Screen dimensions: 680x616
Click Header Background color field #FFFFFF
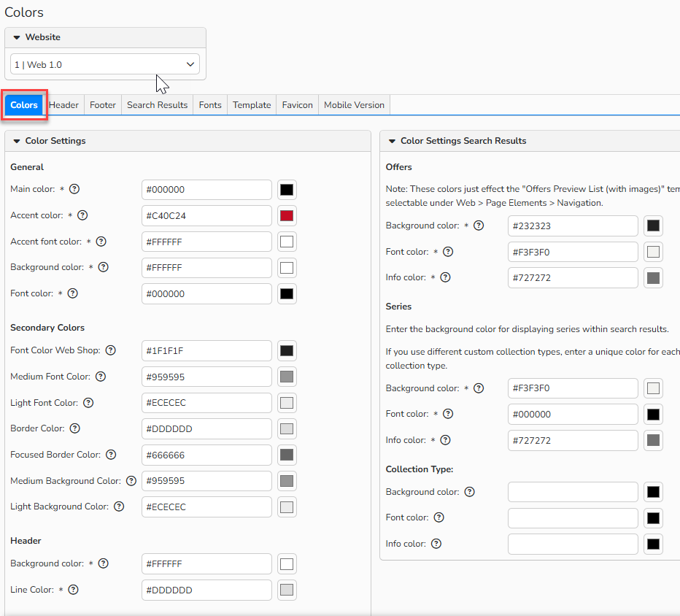[x=206, y=564]
